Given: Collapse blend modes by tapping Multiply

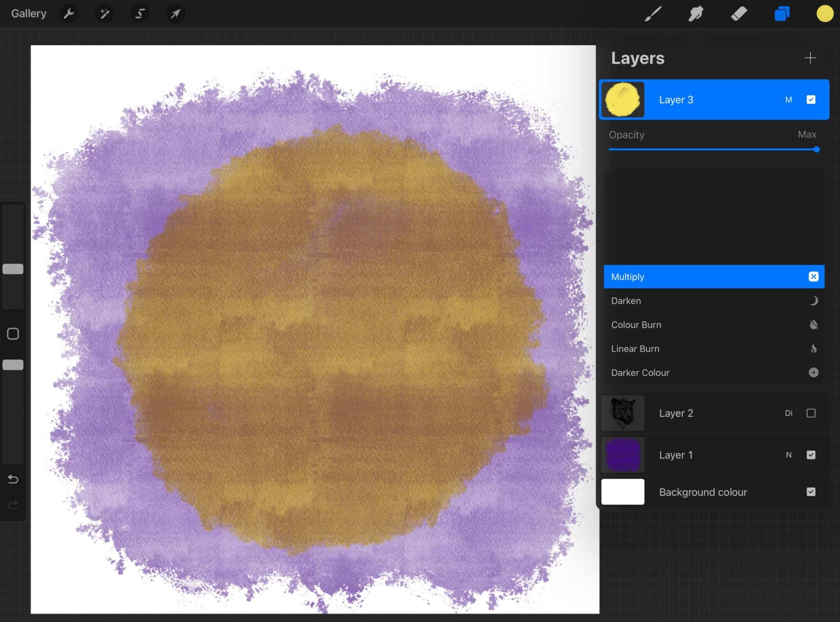Looking at the screenshot, I should click(x=714, y=276).
